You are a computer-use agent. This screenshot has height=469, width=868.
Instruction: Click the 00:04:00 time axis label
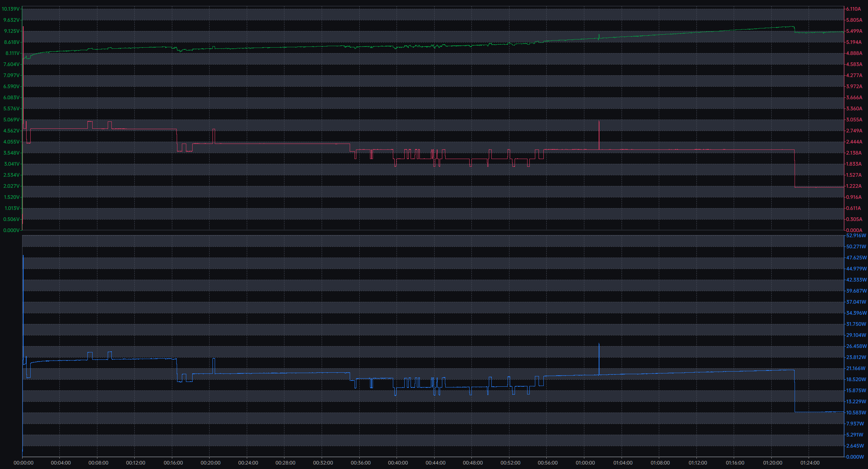(x=60, y=463)
